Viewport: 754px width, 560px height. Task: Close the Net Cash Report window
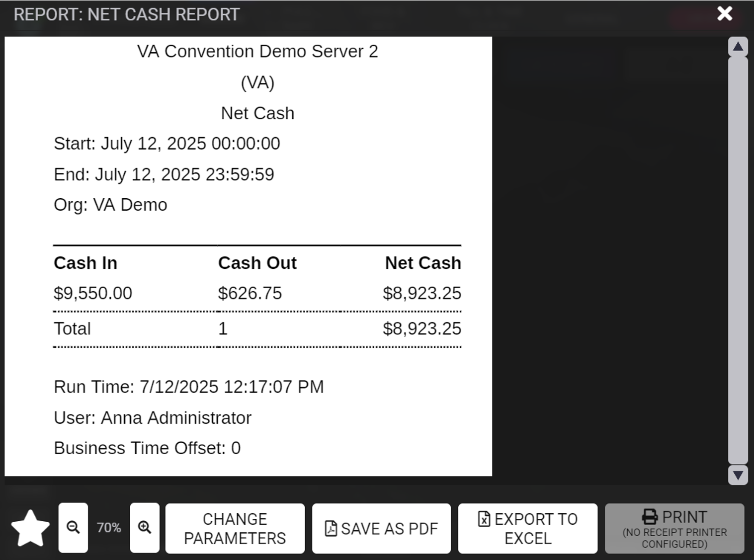725,13
